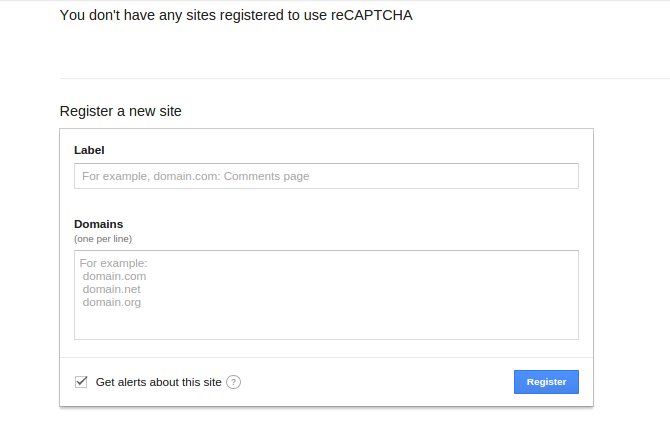The image size is (670, 444).
Task: Click inside the Domains text area
Action: click(x=326, y=295)
